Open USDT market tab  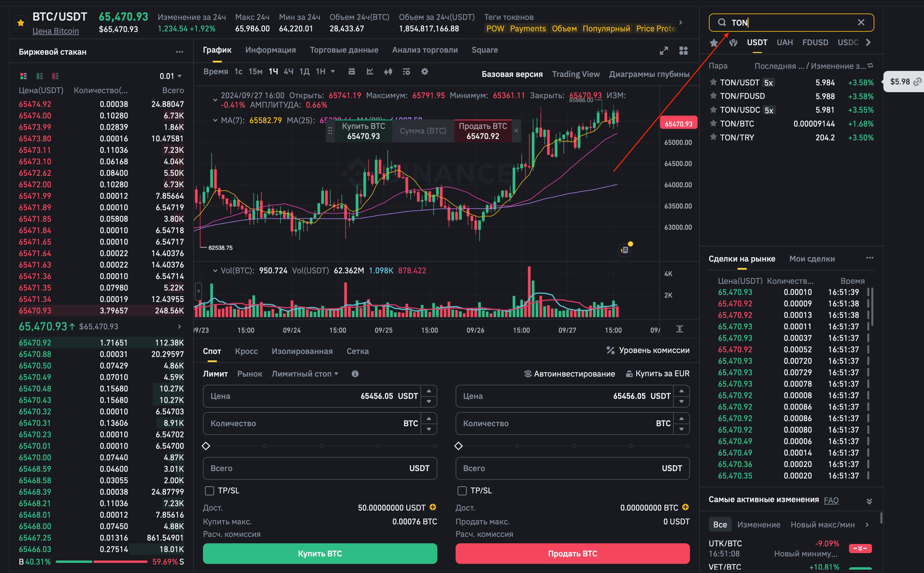tap(757, 43)
